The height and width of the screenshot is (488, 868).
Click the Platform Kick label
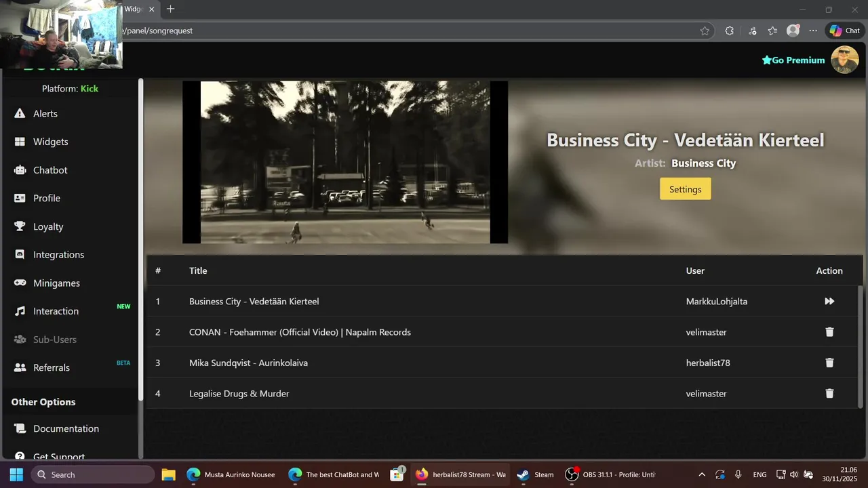[70, 89]
